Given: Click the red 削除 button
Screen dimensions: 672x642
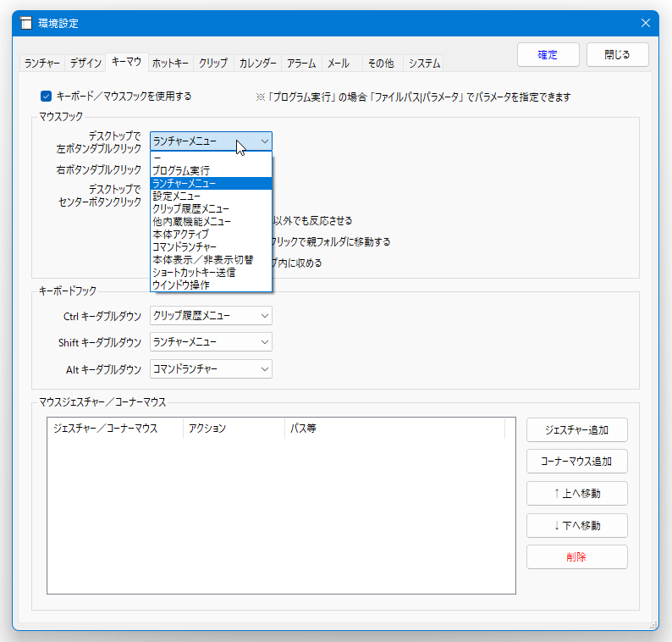Looking at the screenshot, I should (x=577, y=557).
